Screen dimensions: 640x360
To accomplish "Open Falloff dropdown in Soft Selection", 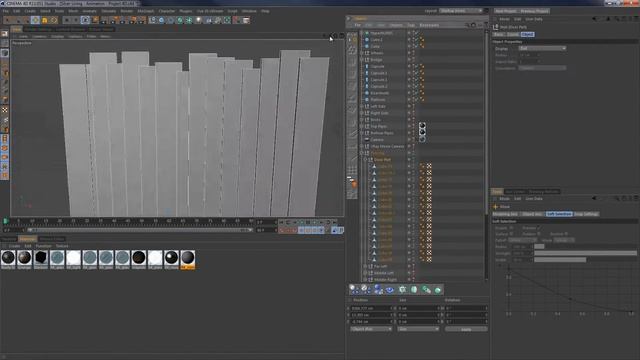I will (x=522, y=240).
